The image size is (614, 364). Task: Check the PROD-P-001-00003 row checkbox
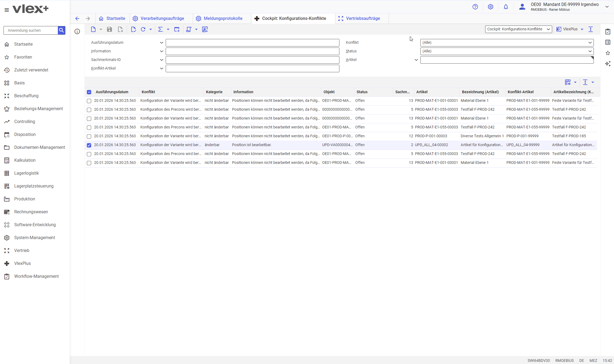pos(89,136)
